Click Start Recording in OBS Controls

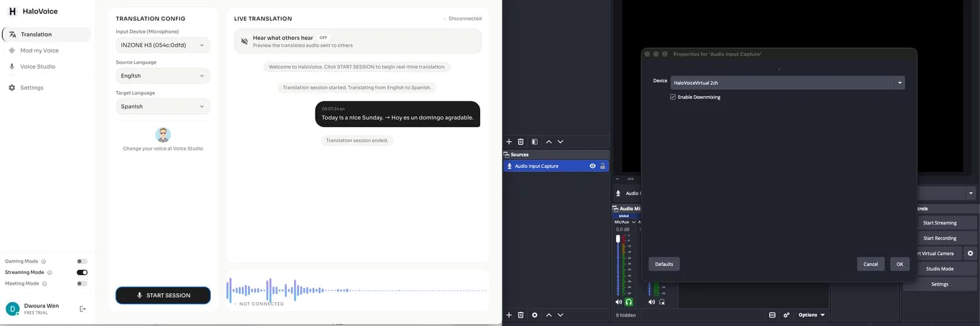tap(940, 238)
